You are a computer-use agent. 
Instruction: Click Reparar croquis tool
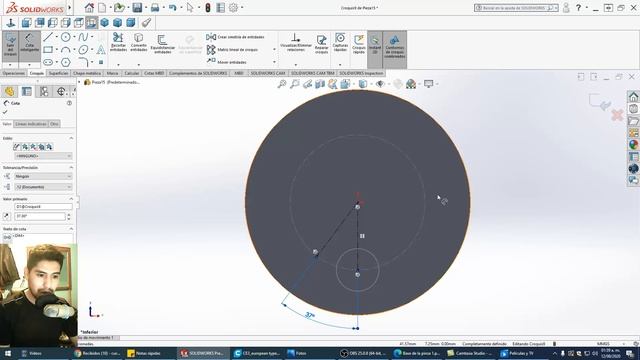322,44
